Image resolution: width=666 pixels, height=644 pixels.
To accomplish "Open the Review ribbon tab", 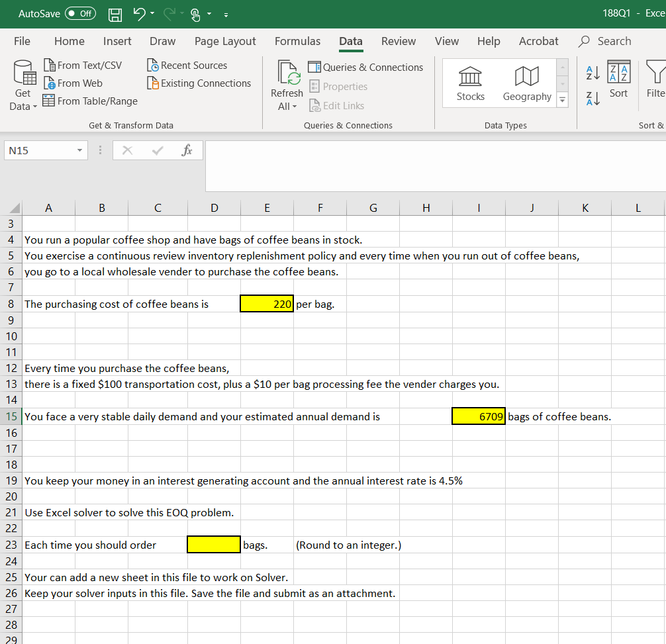I will pyautogui.click(x=398, y=41).
